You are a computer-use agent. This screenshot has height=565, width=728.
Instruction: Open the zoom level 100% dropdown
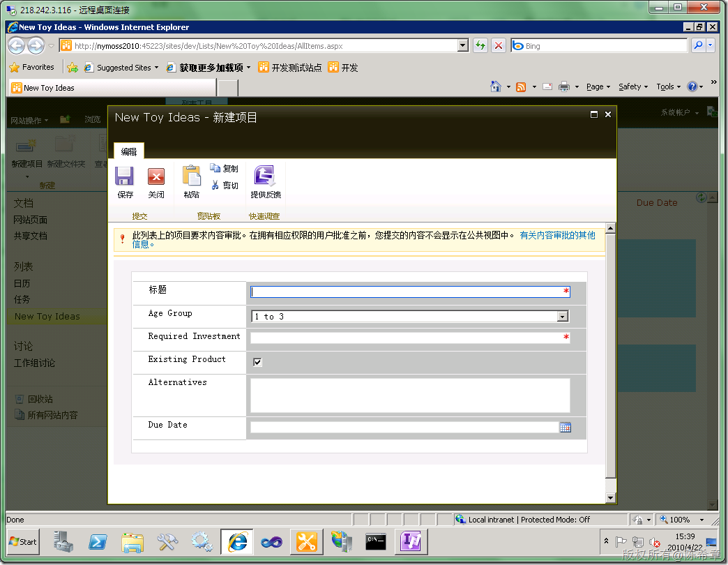pos(702,520)
